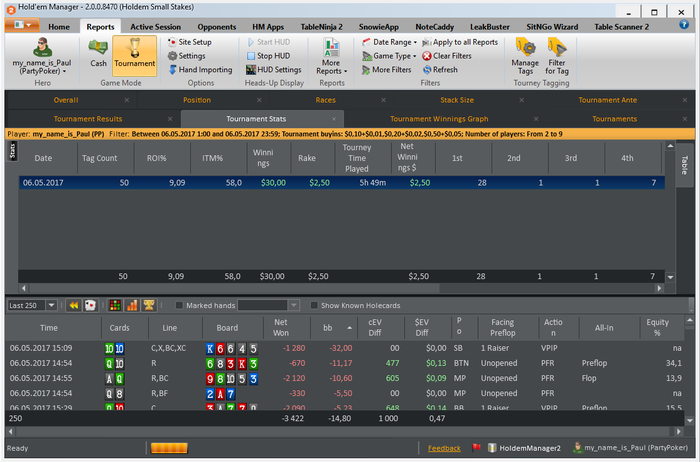700x462 pixels.
Task: Click the colored grid view icon
Action: click(115, 305)
